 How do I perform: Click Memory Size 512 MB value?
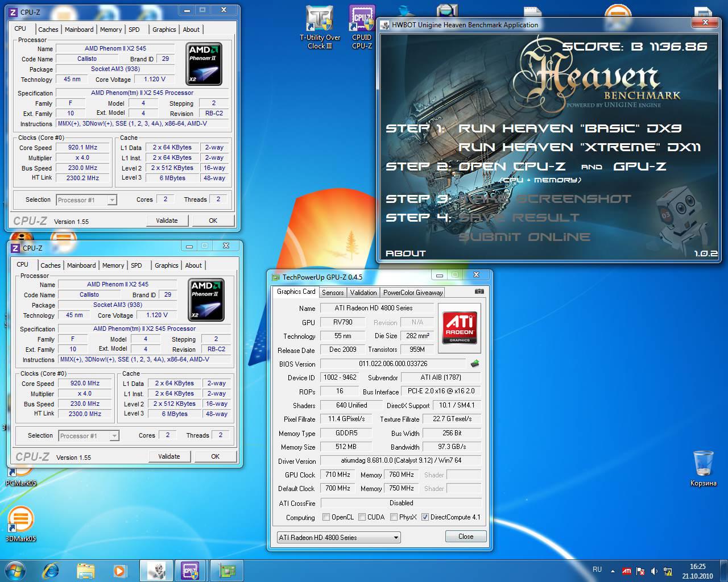pos(346,447)
